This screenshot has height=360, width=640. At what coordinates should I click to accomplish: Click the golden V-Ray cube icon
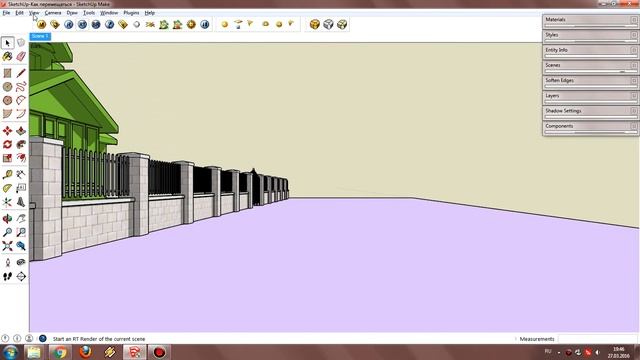315,24
